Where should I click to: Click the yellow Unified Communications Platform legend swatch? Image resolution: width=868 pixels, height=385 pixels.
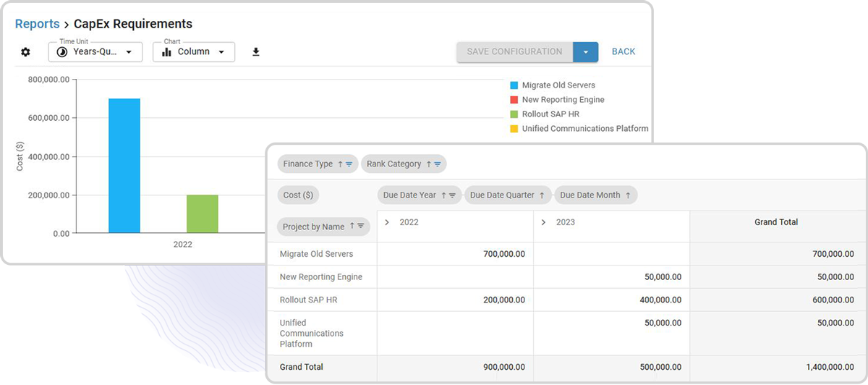(514, 129)
